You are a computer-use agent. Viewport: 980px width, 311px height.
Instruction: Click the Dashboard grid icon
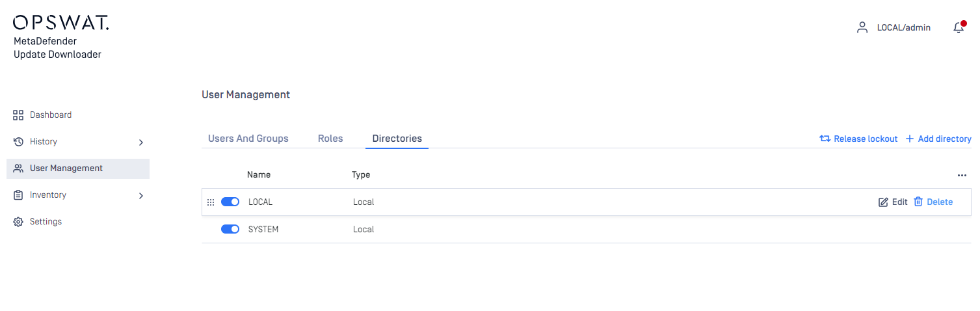coord(18,115)
